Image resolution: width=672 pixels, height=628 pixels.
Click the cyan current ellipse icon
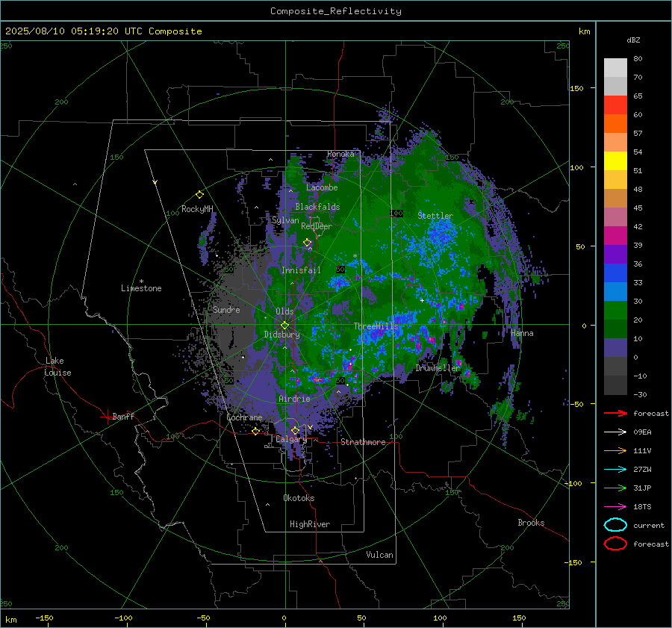pos(615,525)
